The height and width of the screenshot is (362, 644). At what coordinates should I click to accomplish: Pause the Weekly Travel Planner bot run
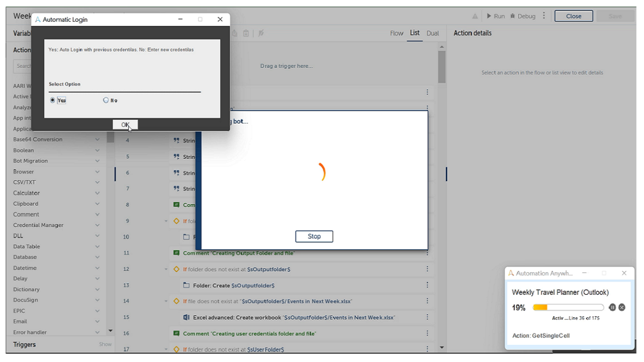click(612, 307)
